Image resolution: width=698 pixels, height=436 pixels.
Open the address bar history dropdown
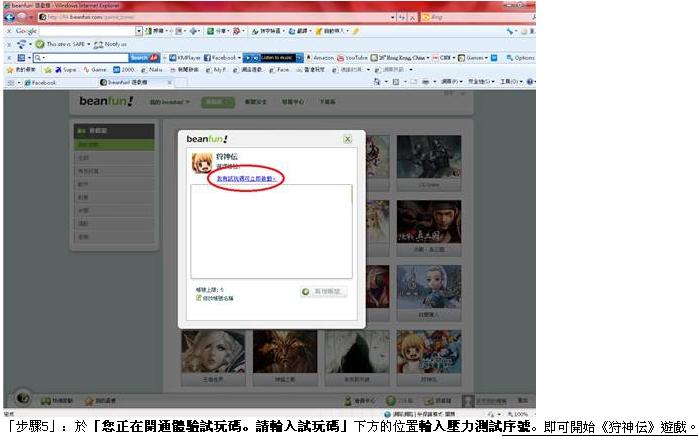(393, 17)
